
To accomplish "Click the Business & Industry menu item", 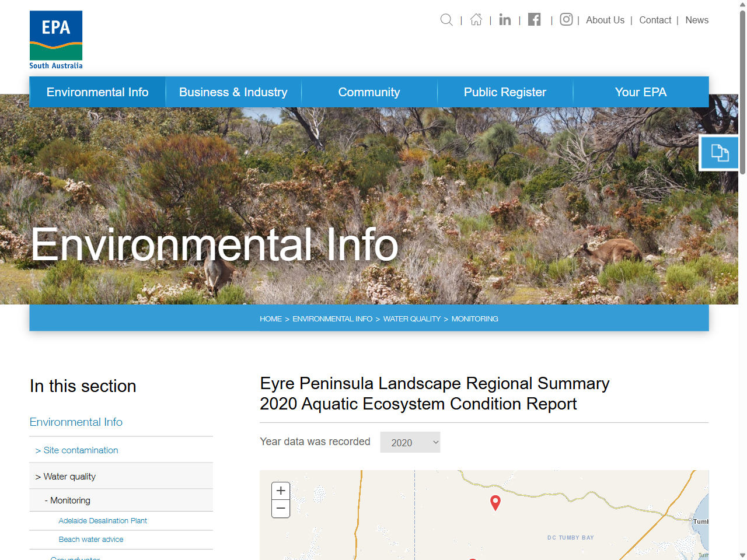I will click(233, 92).
